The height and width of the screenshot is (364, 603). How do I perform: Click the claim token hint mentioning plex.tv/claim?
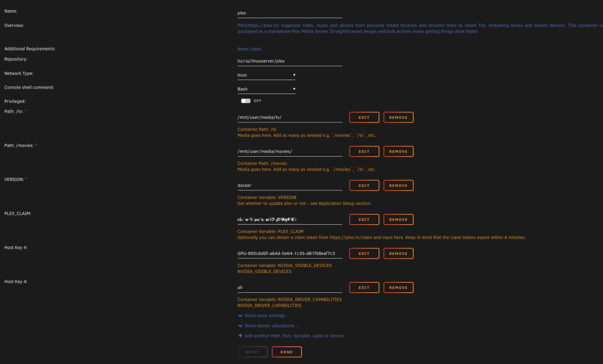point(382,237)
